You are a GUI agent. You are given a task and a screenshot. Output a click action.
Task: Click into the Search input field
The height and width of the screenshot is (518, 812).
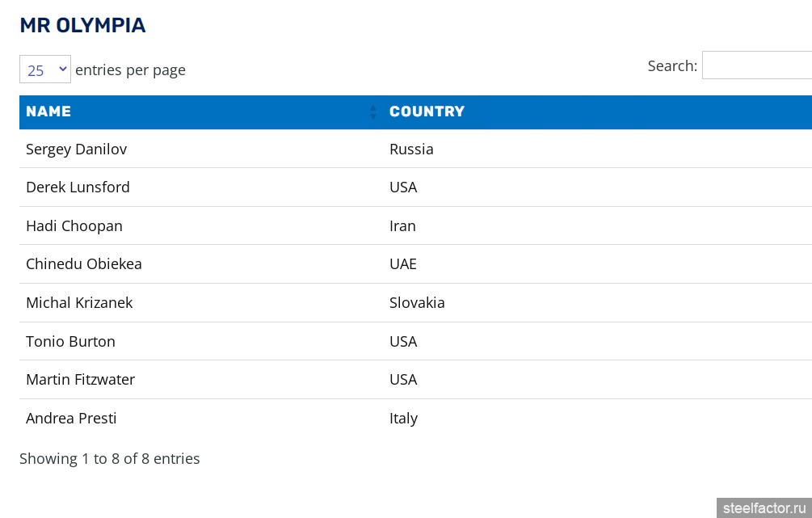756,65
